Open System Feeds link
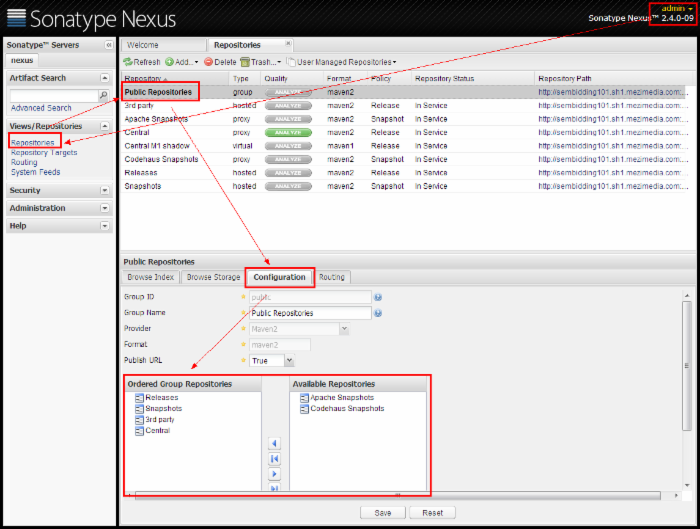Screen dimensions: 700x529 [36, 172]
